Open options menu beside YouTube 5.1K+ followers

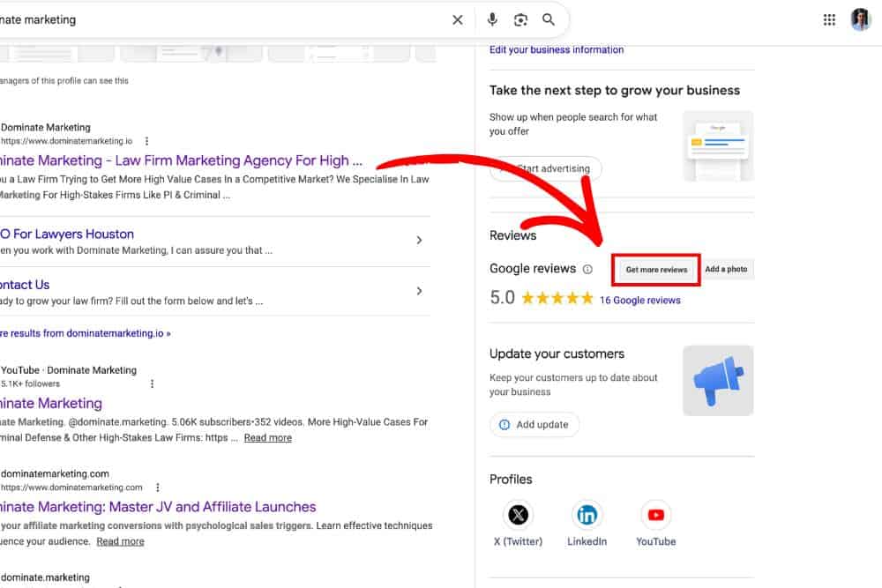(x=152, y=383)
